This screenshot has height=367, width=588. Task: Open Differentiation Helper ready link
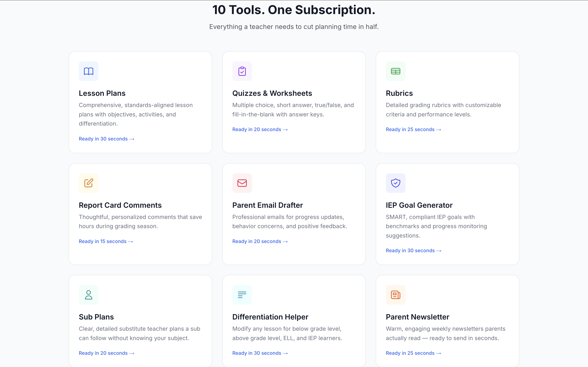coord(260,353)
